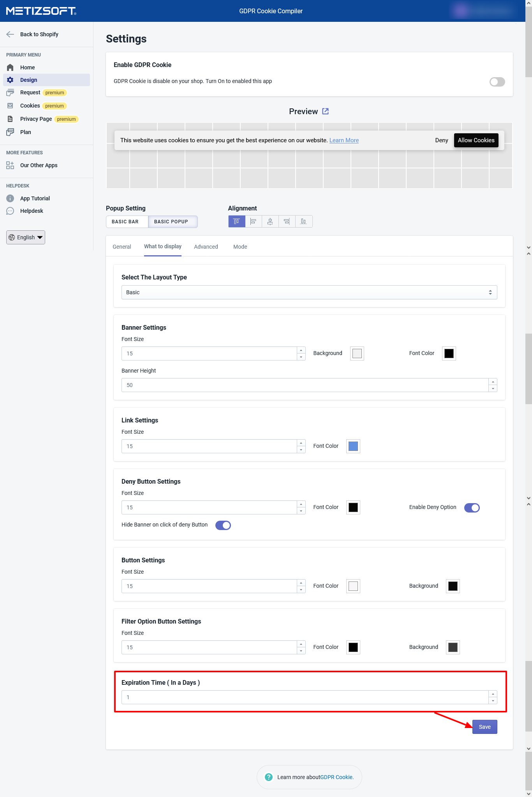Click the Expiration Time days input field

pos(305,697)
